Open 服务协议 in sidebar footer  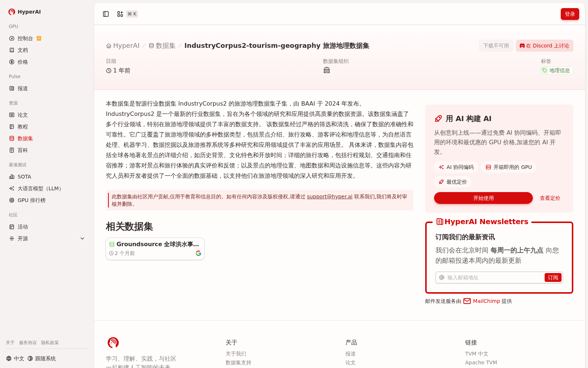tap(28, 343)
